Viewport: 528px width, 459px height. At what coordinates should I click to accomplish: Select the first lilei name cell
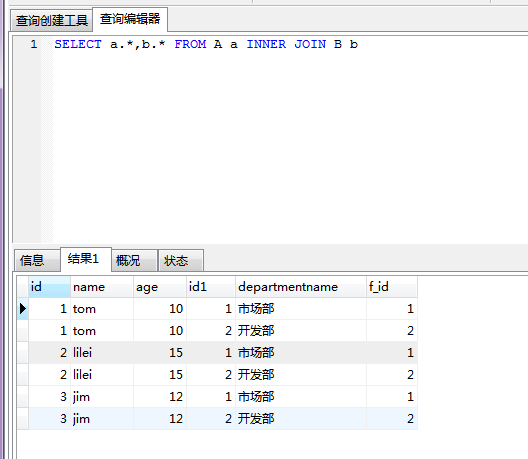point(102,353)
